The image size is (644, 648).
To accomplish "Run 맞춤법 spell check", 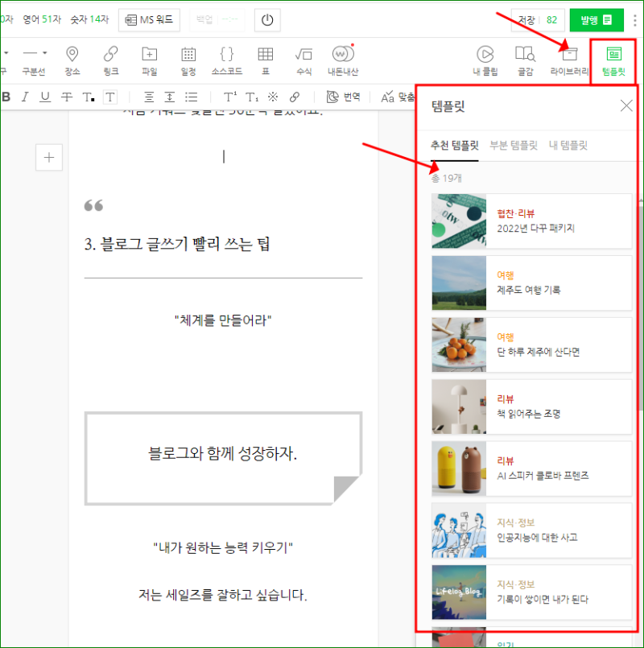I will coord(398,97).
